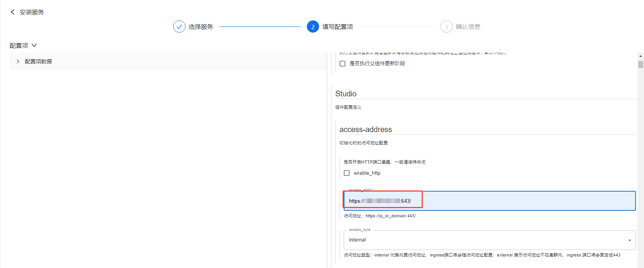This screenshot has height=268, width=644.
Task: Open the access_type dropdown showing internal
Action: [490, 240]
